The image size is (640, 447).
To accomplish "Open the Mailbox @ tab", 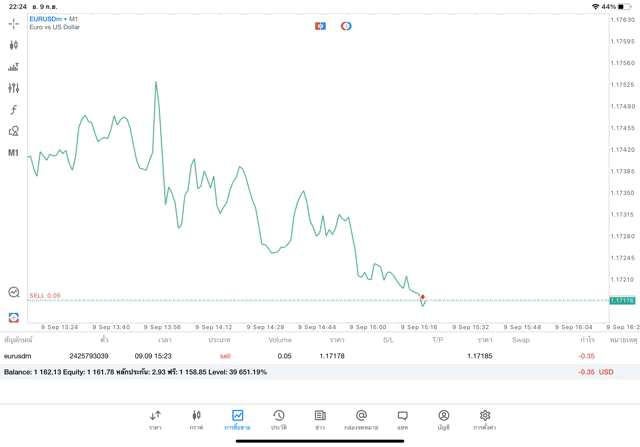I will [361, 419].
